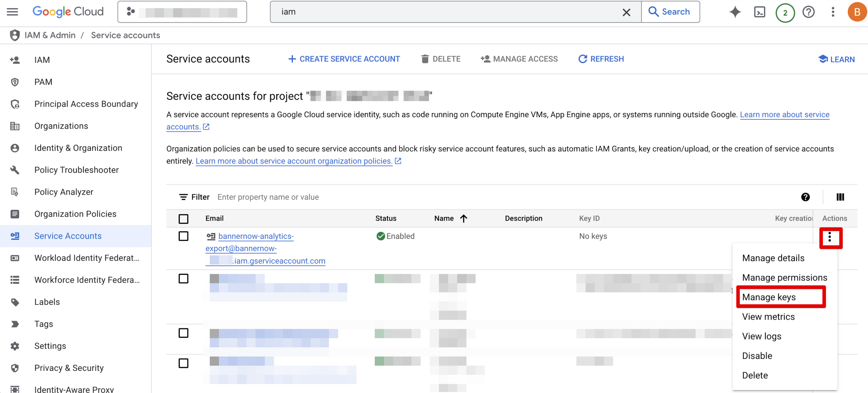Select Manage permissions menu item
868x393 pixels.
[x=785, y=278]
